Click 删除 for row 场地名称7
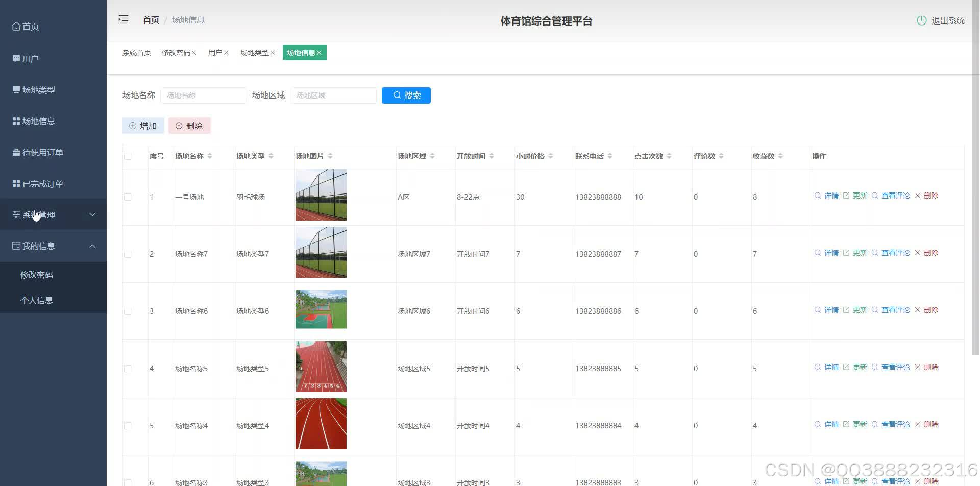980x486 pixels. click(x=927, y=253)
